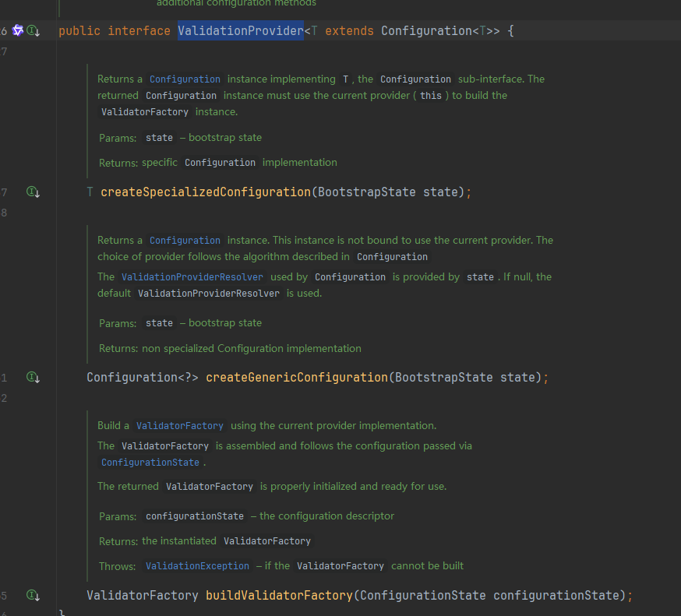
Task: Click the buildValidatorFactory method name
Action: [279, 595]
